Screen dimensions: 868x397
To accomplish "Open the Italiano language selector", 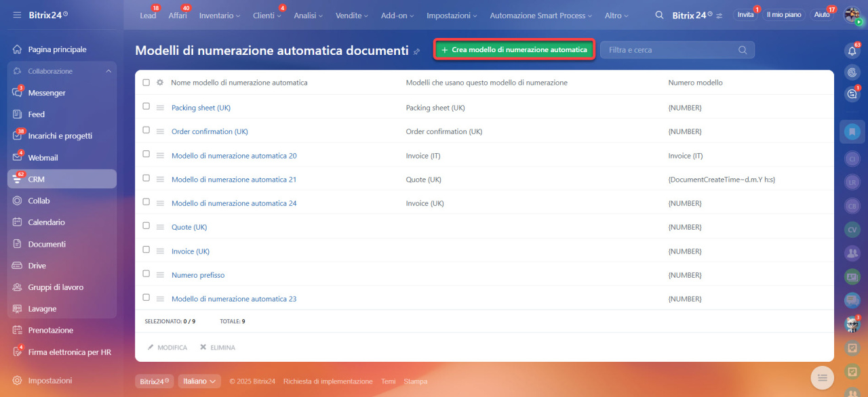I will [200, 381].
